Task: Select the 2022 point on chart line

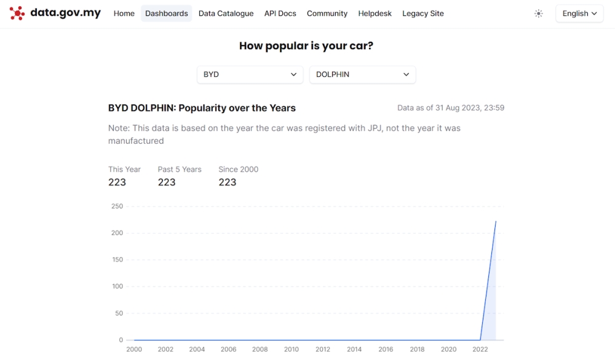Action: [480, 339]
